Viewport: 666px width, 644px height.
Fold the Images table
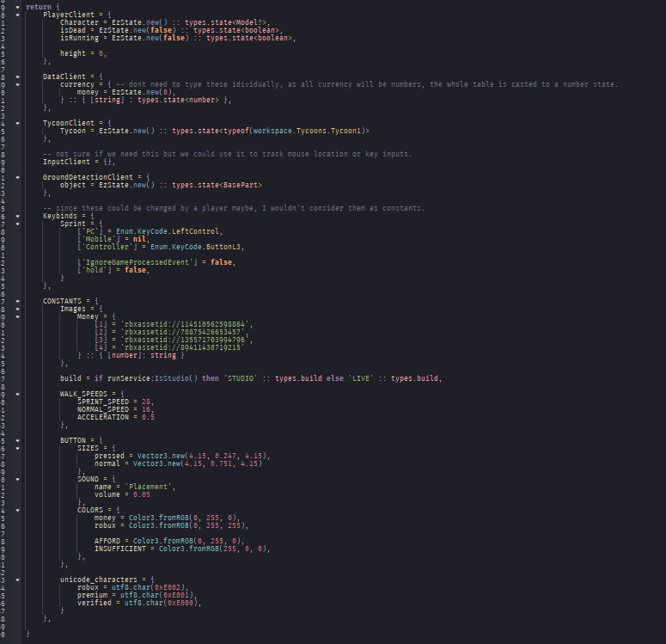[17, 309]
